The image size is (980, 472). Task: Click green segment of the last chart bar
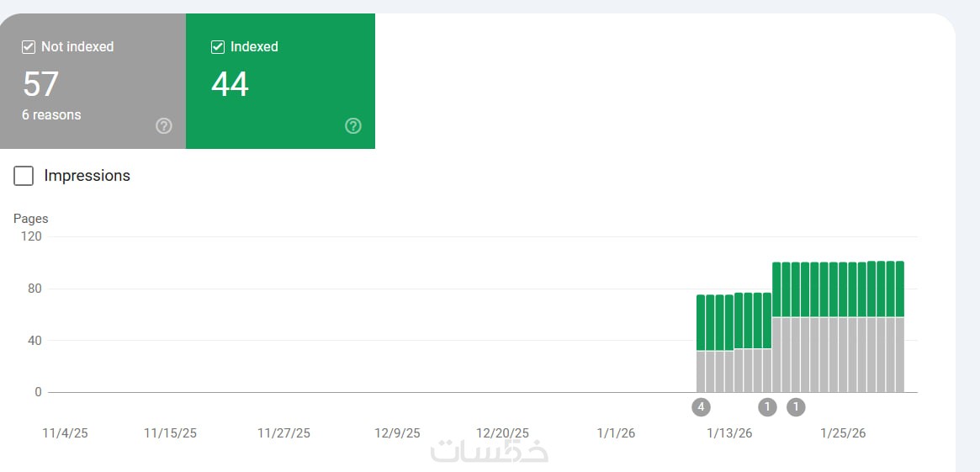[899, 289]
